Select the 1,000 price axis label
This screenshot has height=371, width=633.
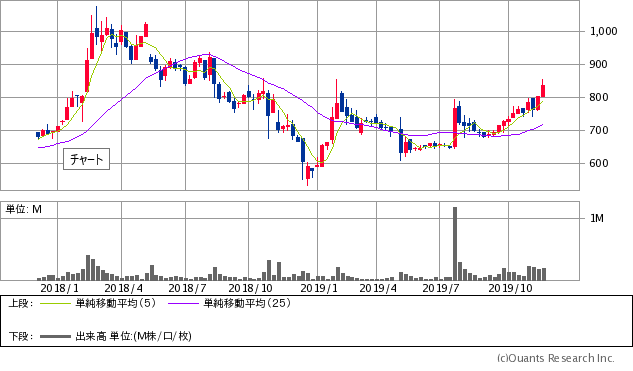(604, 31)
